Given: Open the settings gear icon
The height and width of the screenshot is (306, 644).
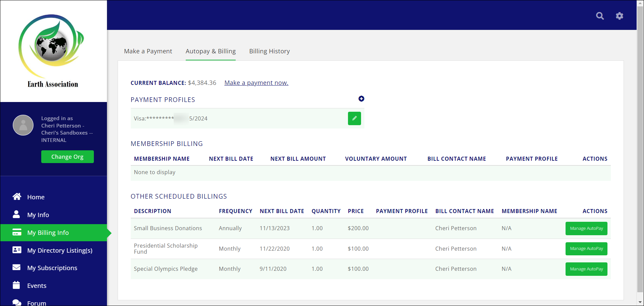Looking at the screenshot, I should (620, 16).
